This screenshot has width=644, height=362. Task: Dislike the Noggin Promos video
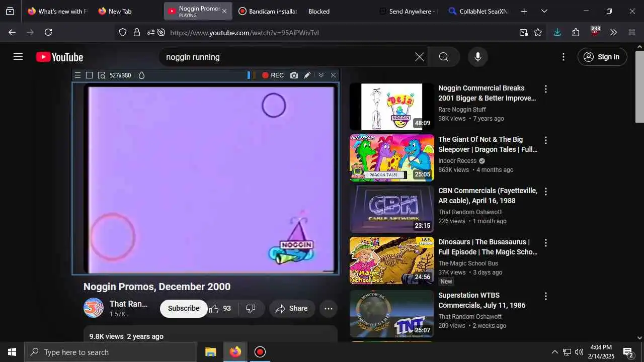pos(251,308)
